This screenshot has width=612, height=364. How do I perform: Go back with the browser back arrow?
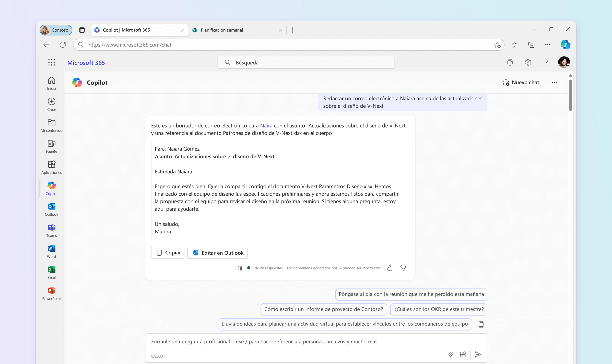tap(46, 45)
